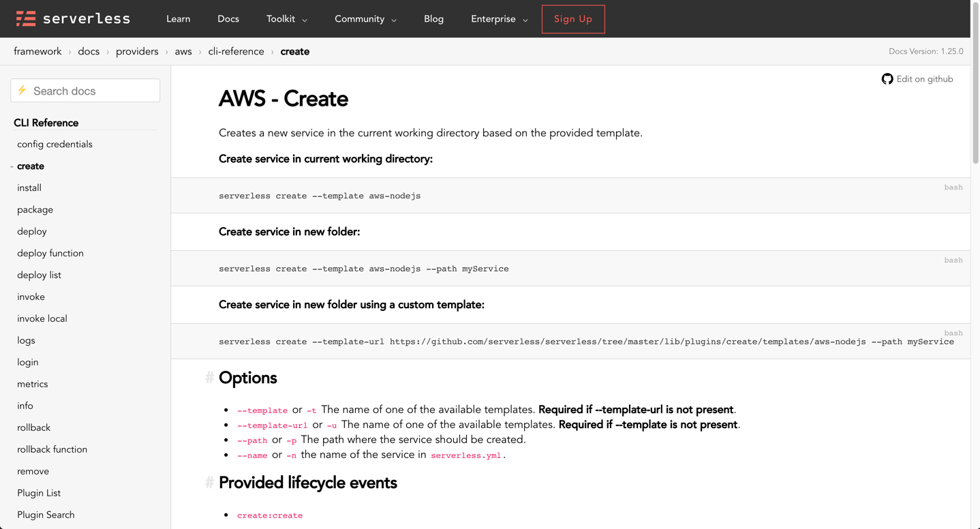Viewport: 980px width, 529px height.
Task: Click the --template option code
Action: click(262, 410)
